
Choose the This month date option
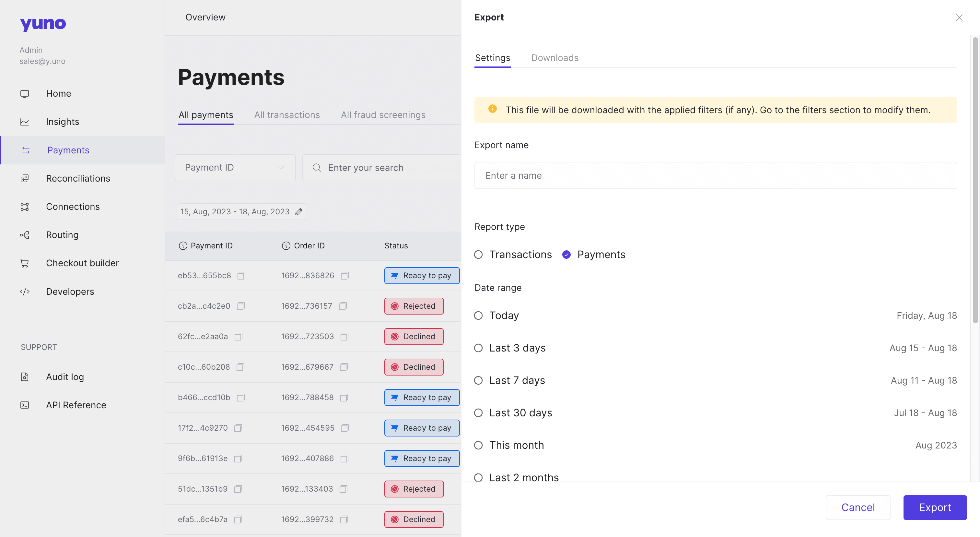pyautogui.click(x=478, y=445)
